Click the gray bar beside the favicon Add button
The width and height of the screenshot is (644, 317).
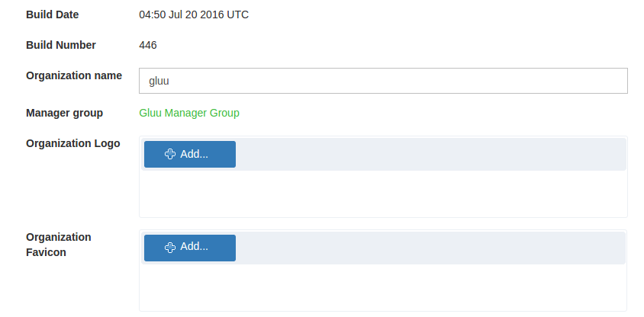[x=427, y=248]
